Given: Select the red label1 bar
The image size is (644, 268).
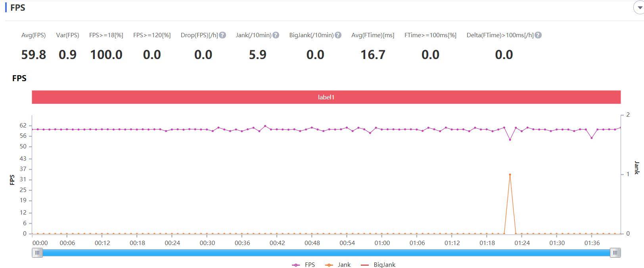Looking at the screenshot, I should coord(326,97).
